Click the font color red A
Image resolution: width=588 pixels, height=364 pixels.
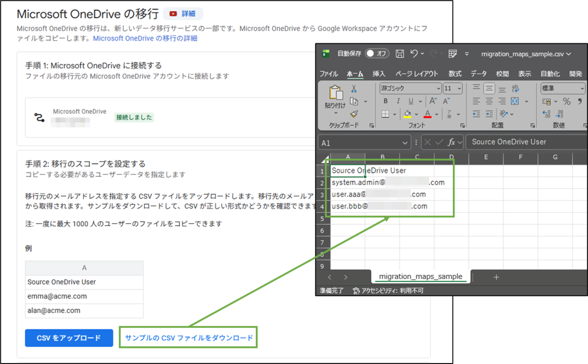(x=427, y=114)
